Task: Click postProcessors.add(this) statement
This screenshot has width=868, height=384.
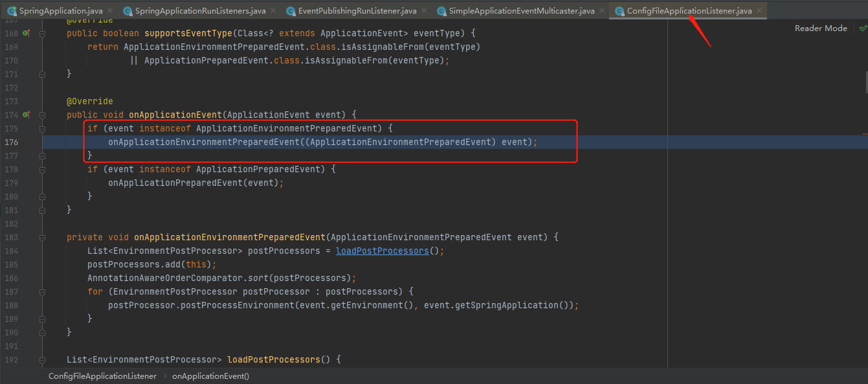Action: [152, 264]
